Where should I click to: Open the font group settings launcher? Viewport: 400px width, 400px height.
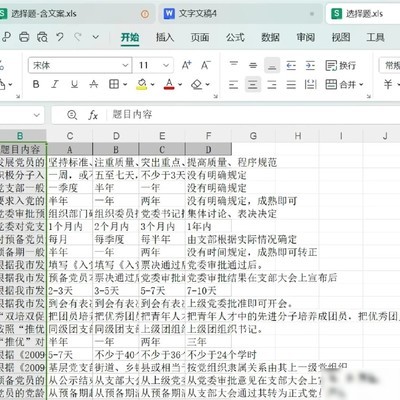tap(216, 96)
